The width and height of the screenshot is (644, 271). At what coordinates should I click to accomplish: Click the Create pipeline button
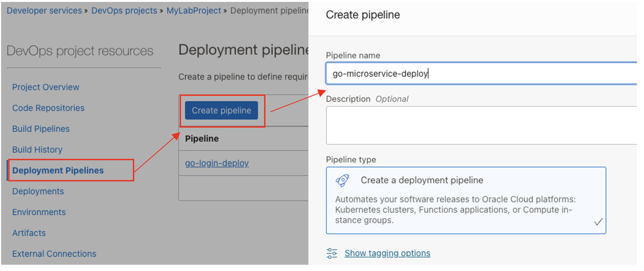pos(221,110)
